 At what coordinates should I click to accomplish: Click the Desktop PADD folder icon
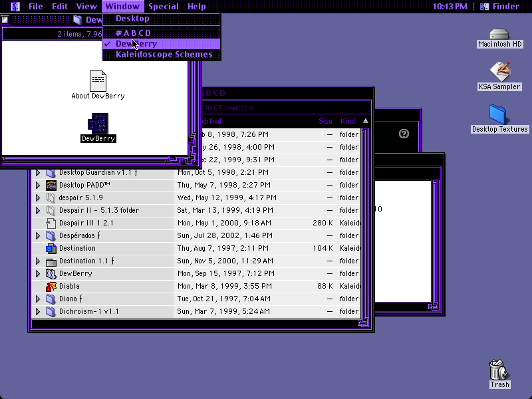click(x=51, y=185)
